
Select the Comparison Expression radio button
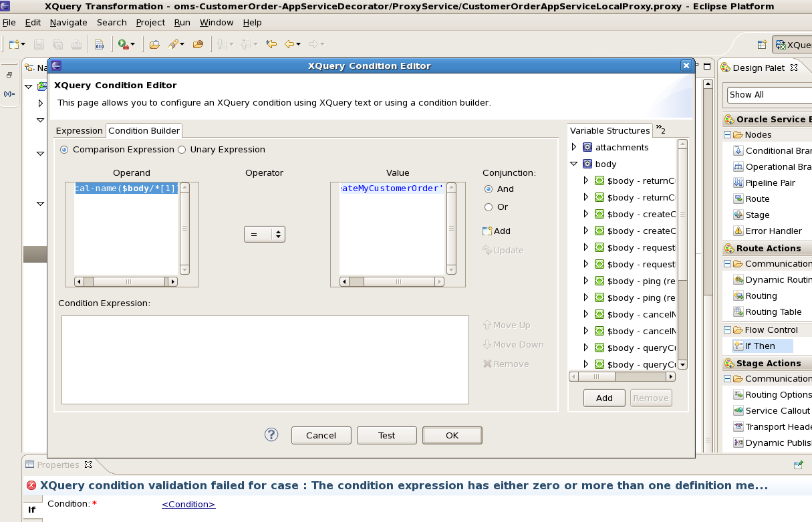(64, 150)
